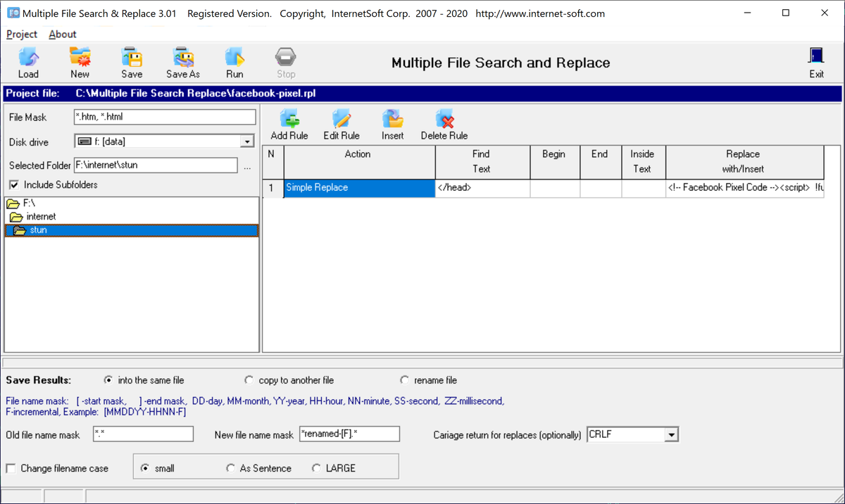Open Save As for the project
This screenshot has height=504, width=845.
click(x=182, y=62)
